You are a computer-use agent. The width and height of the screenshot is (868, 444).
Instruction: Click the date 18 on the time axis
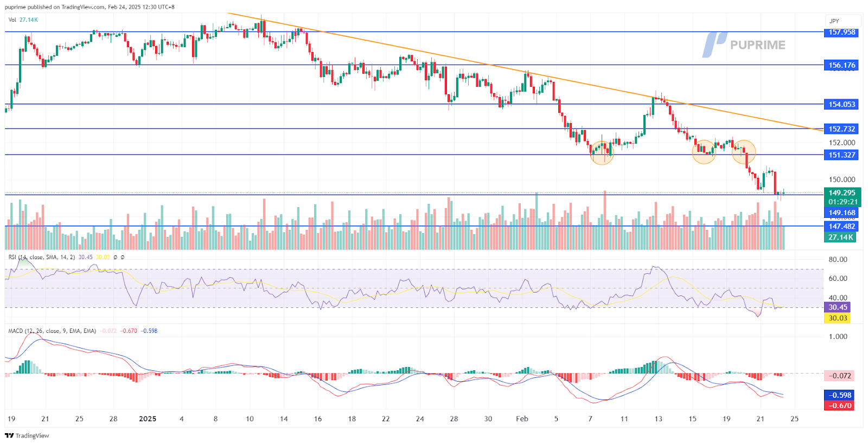(352, 419)
